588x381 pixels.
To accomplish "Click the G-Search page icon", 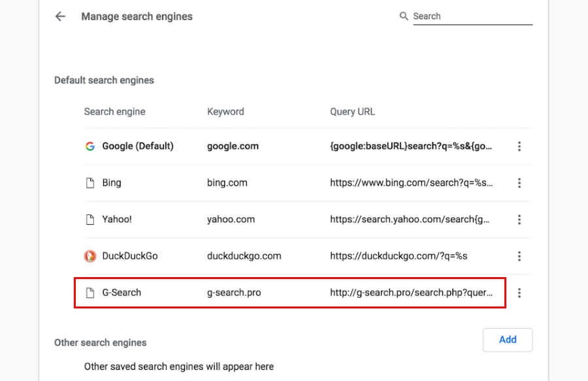I will (90, 293).
